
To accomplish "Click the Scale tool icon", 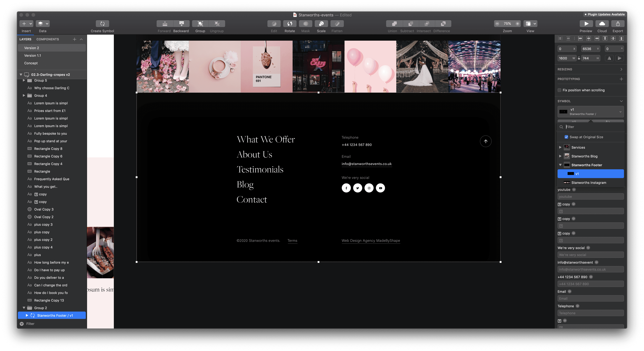I will [x=321, y=24].
